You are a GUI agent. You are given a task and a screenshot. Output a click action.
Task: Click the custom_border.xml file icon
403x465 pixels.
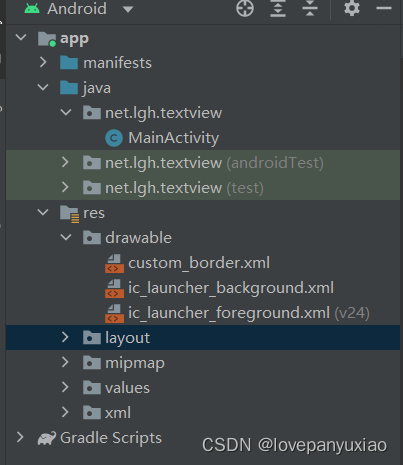coord(114,263)
